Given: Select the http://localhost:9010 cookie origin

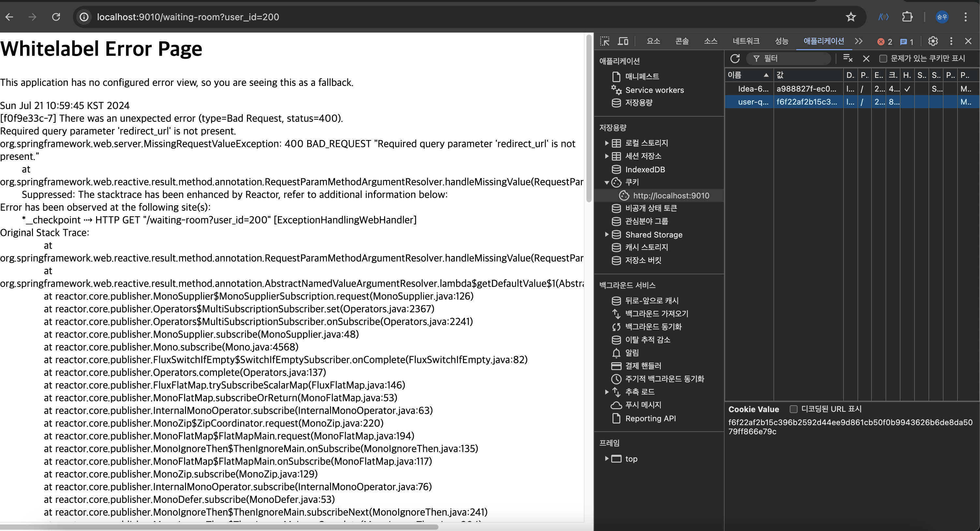Looking at the screenshot, I should (671, 195).
